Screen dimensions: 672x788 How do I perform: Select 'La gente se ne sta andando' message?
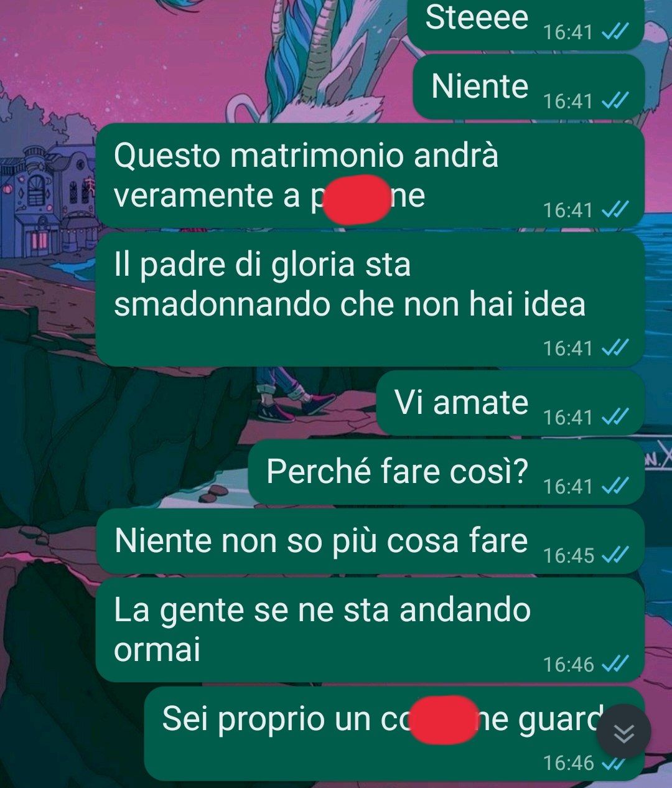[x=370, y=631]
